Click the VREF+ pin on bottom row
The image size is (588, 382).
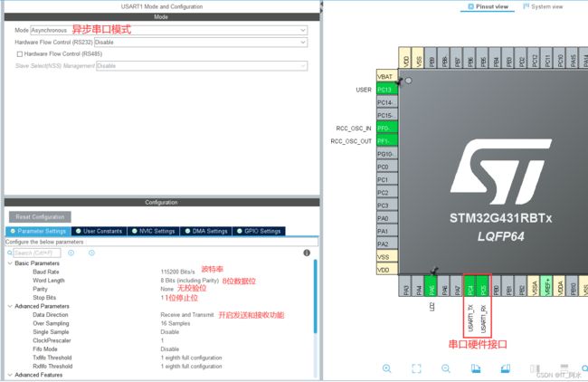click(x=547, y=286)
